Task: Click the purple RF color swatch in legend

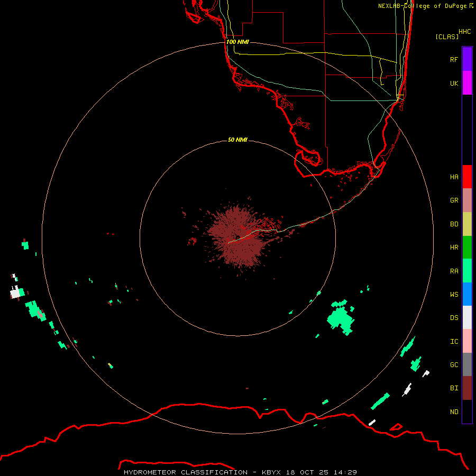Action: (467, 59)
